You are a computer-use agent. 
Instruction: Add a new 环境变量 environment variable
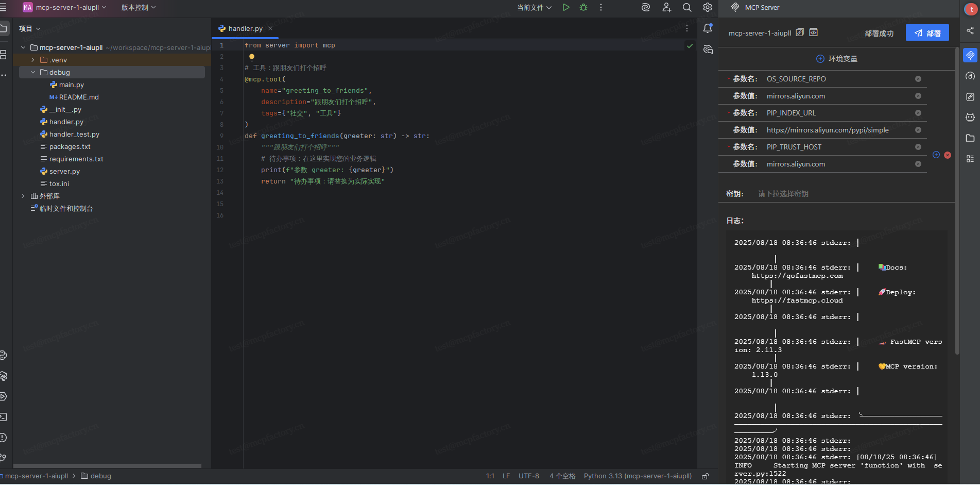pyautogui.click(x=820, y=59)
